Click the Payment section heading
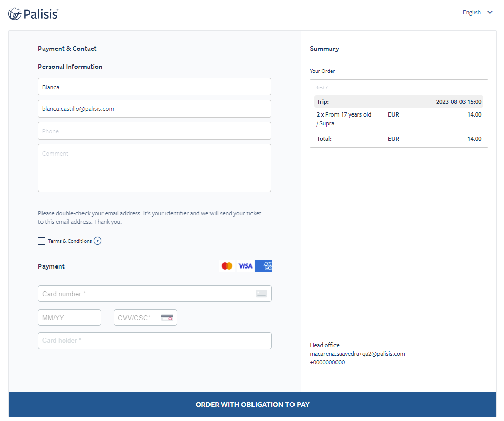 51,266
